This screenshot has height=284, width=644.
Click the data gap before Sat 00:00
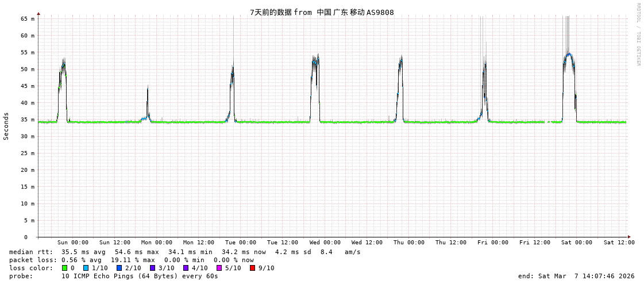click(x=547, y=122)
